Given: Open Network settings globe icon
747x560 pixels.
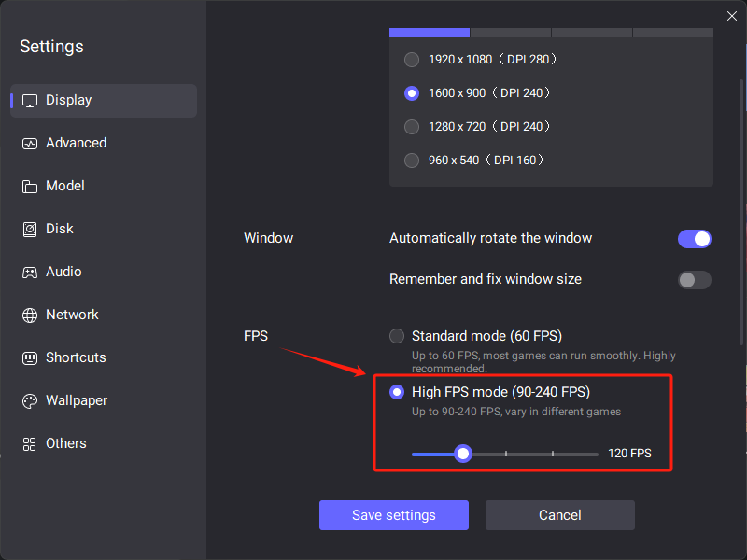Looking at the screenshot, I should click(x=30, y=315).
